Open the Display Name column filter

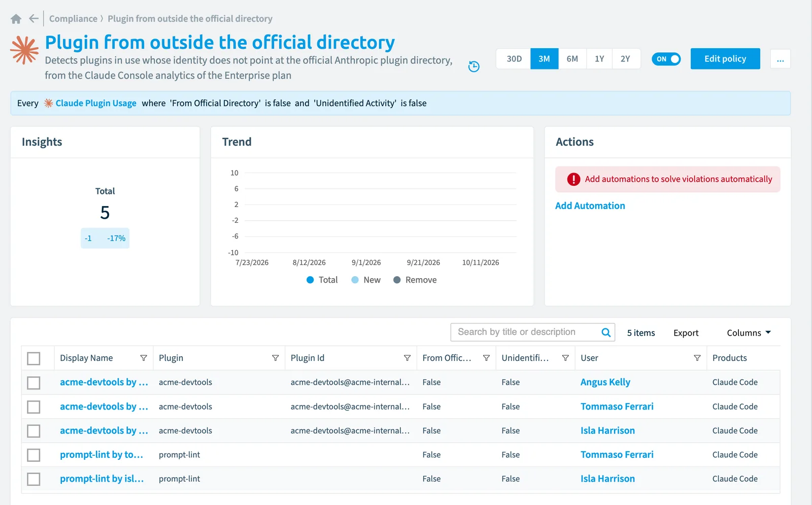144,358
